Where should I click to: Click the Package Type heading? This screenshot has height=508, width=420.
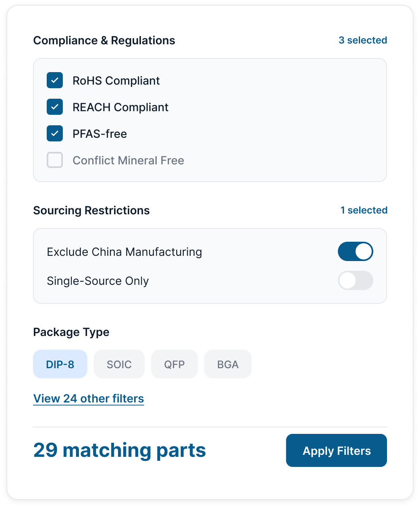pos(71,332)
